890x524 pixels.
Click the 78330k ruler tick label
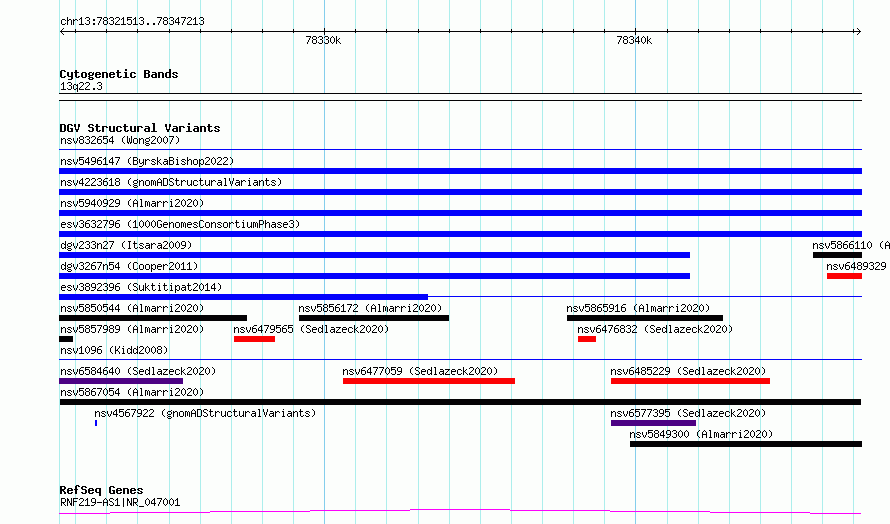pyautogui.click(x=323, y=40)
